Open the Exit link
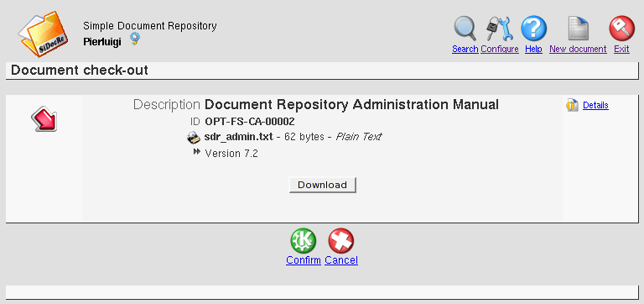Image resolution: width=644 pixels, height=304 pixels. (621, 49)
